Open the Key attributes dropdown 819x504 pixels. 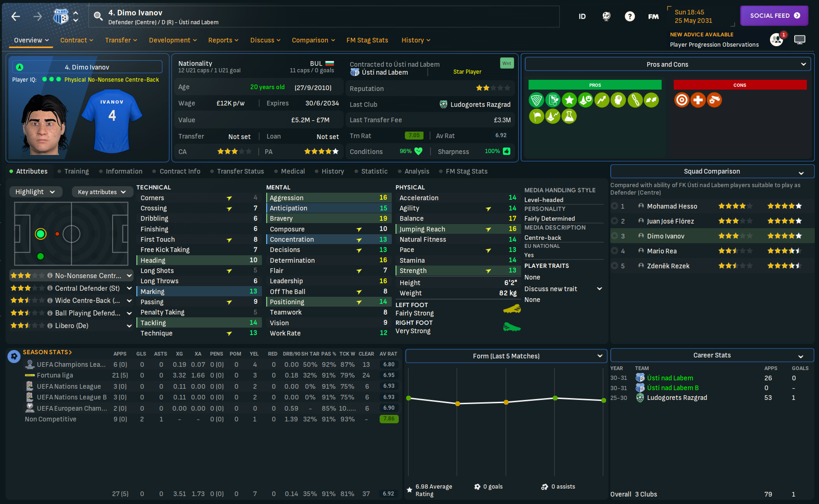pos(102,192)
